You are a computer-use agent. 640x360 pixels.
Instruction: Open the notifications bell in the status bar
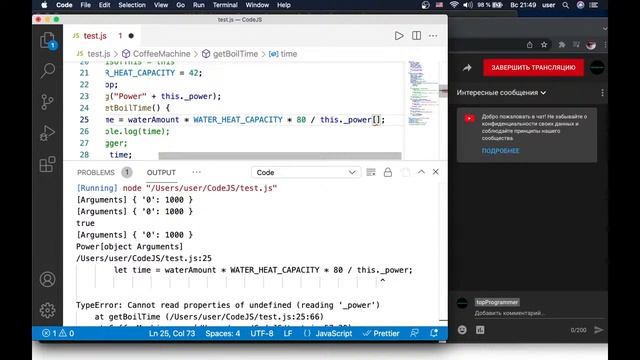434,333
